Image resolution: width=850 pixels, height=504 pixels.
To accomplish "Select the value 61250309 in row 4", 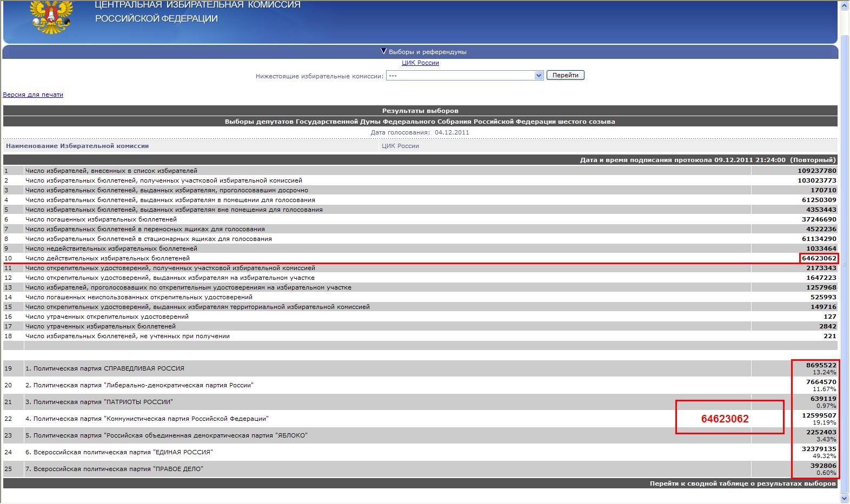I will click(819, 200).
